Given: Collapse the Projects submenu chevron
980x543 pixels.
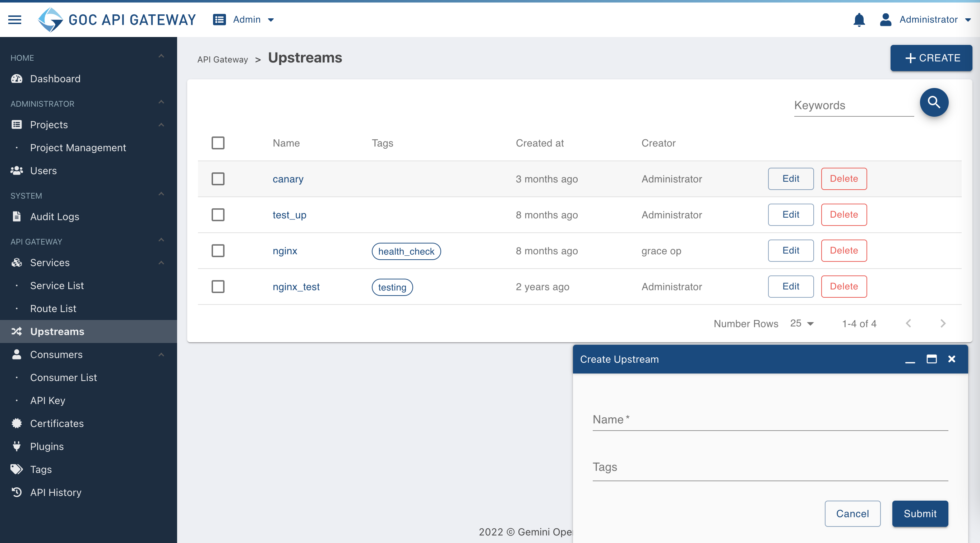Looking at the screenshot, I should (x=161, y=125).
